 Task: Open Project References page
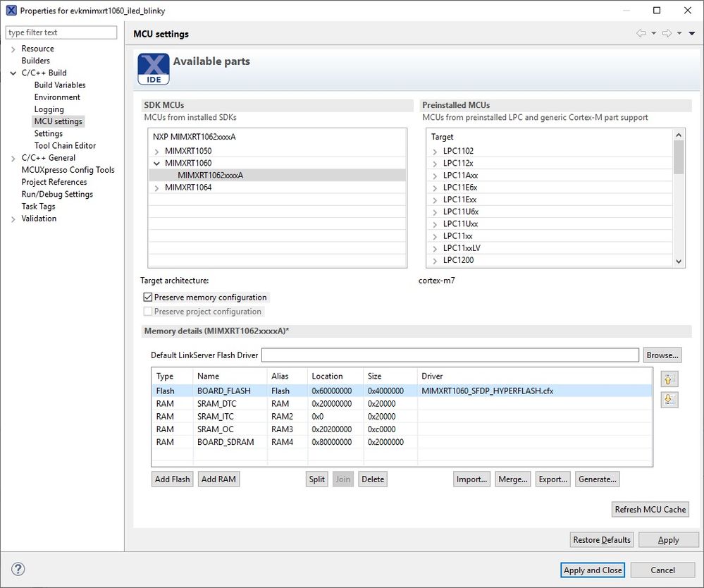point(54,182)
